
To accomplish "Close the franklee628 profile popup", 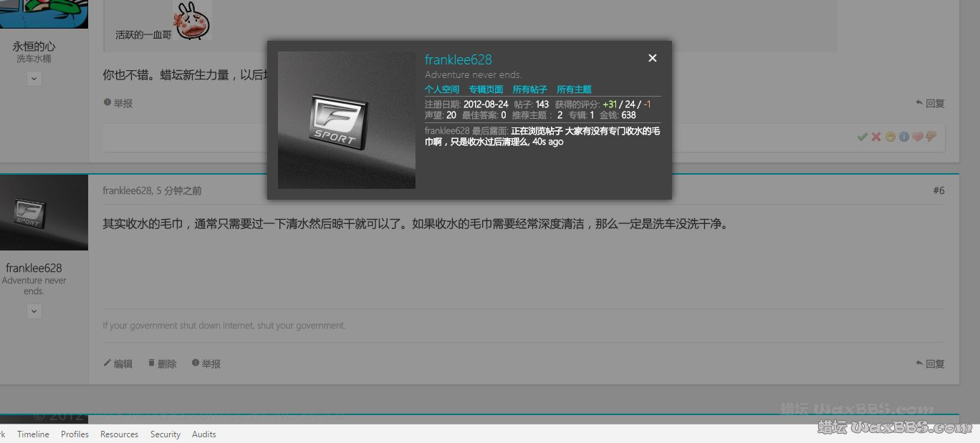I will tap(652, 58).
